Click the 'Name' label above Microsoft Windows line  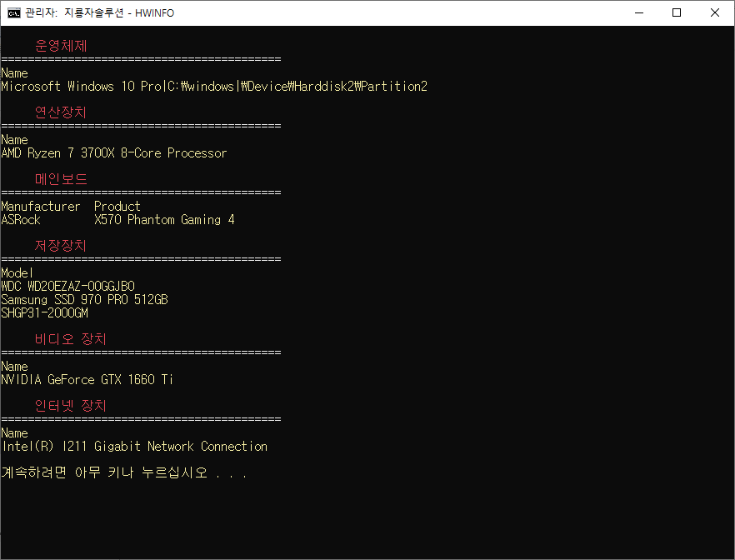coord(14,73)
